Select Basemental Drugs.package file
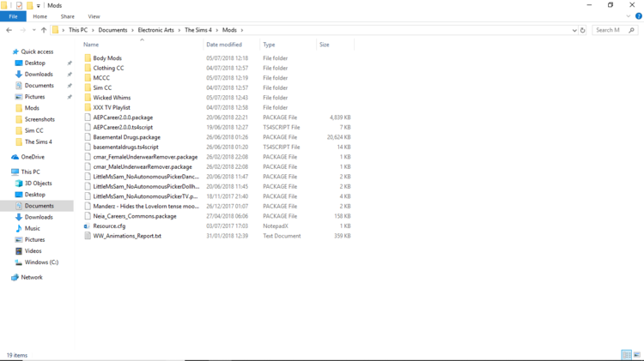644x361 pixels. tap(126, 137)
